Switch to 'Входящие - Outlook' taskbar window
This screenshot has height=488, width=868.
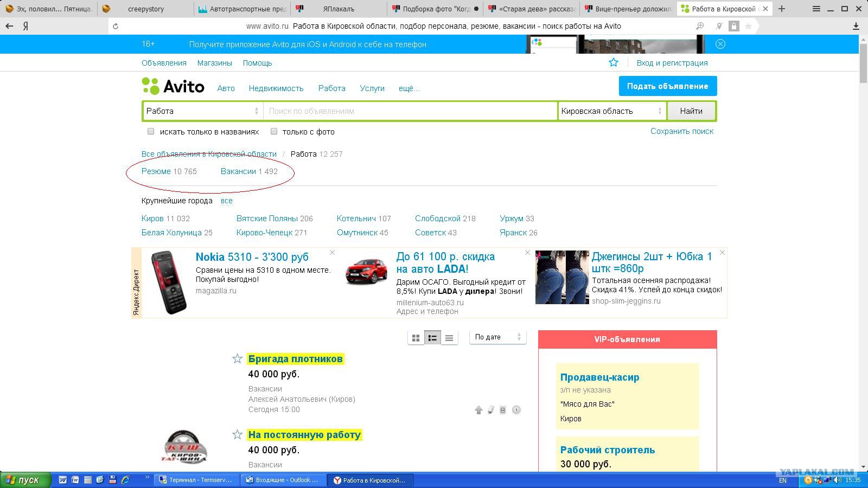284,480
